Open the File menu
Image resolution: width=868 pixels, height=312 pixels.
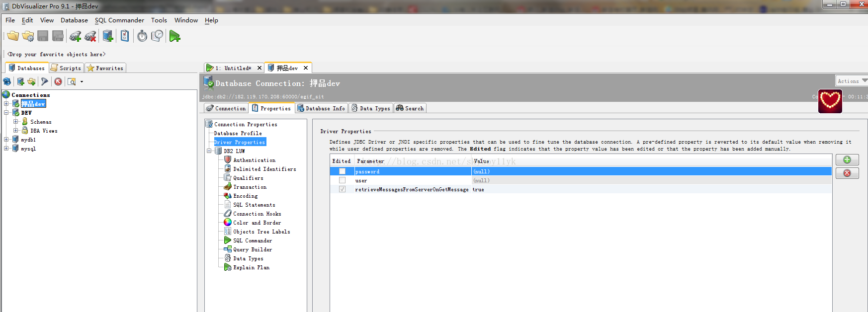[x=10, y=20]
